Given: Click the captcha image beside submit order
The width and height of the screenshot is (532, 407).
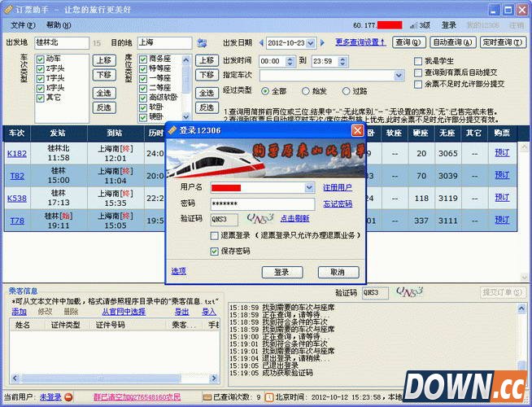Looking at the screenshot, I should pos(409,291).
